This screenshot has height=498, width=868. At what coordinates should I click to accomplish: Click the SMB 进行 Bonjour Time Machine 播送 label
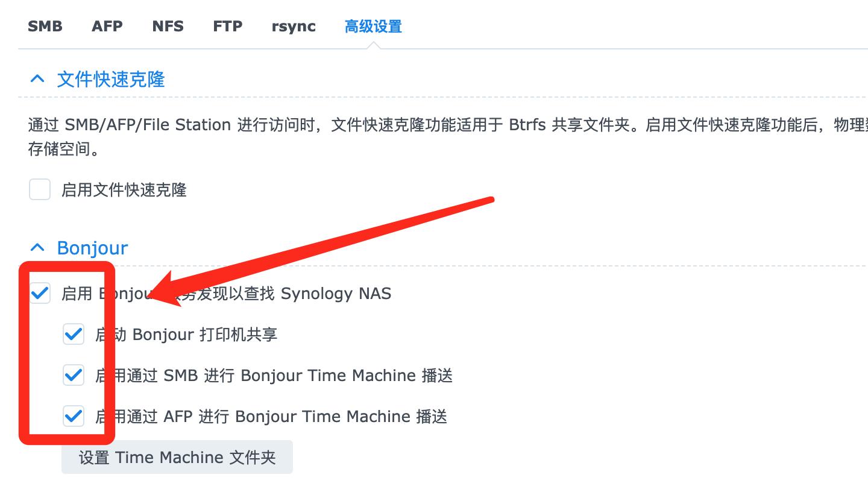pos(274,376)
